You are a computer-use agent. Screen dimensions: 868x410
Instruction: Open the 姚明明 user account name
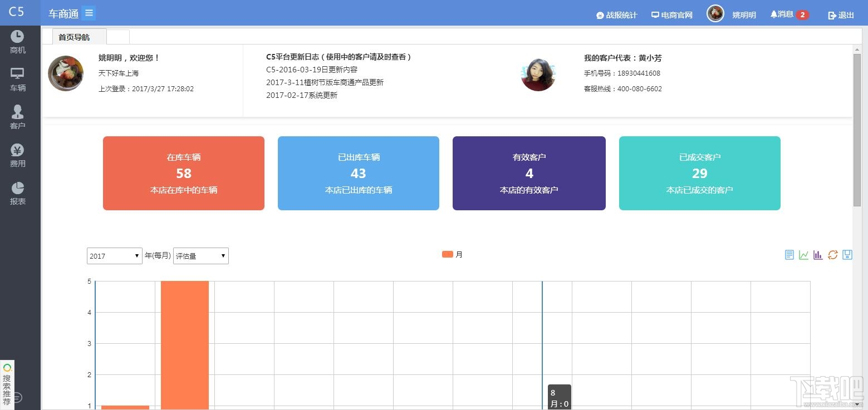tap(744, 15)
